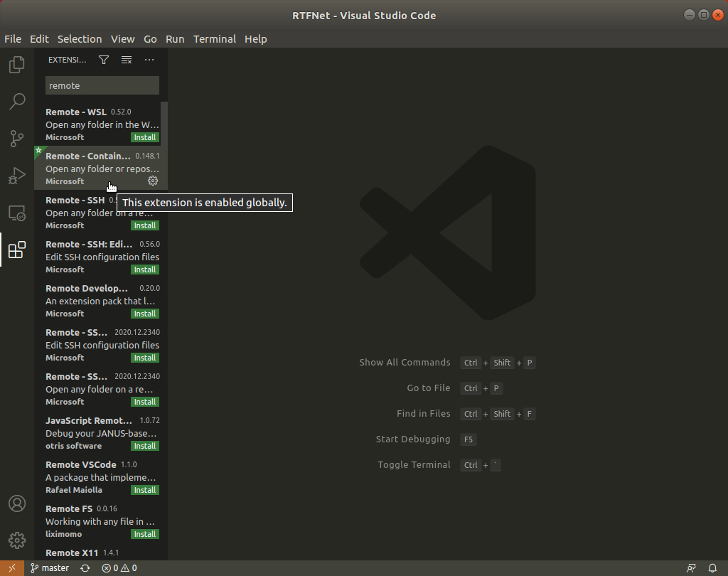728x576 pixels.
Task: Click 'Go to File' shortcut label
Action: point(429,388)
